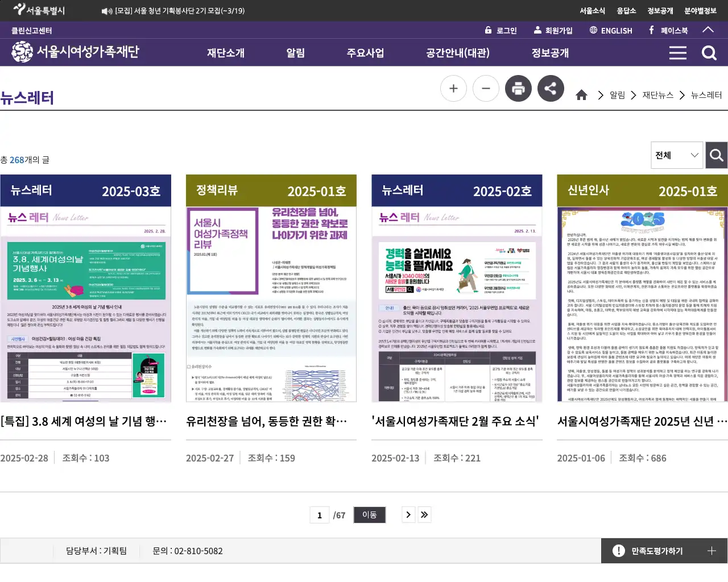
Task: Open the site search with the magnifier icon
Action: click(709, 52)
